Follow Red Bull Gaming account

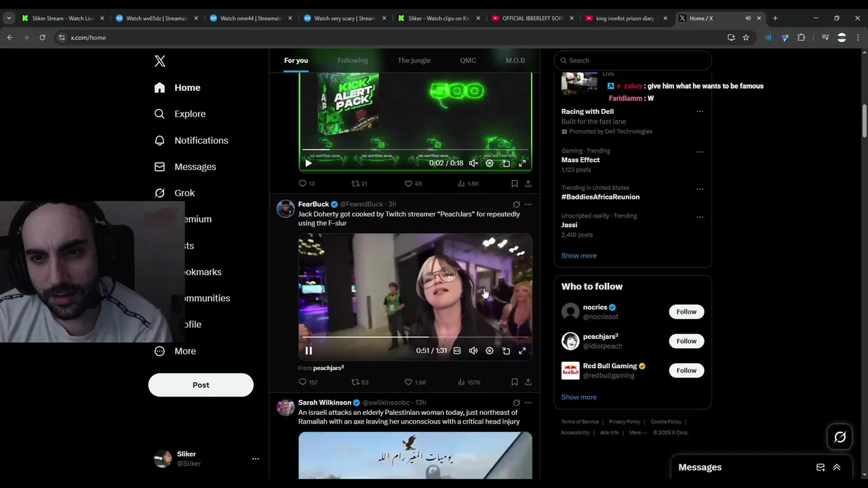click(686, 370)
